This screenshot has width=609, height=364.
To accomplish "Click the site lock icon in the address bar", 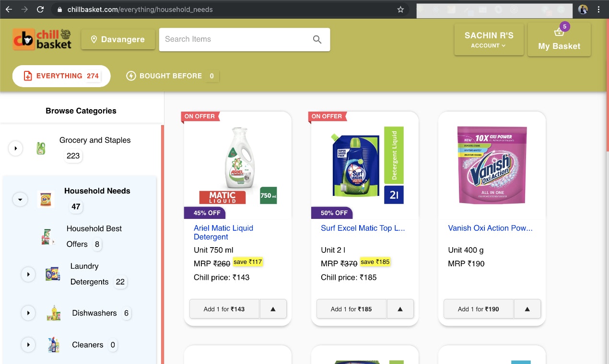I will [x=59, y=10].
